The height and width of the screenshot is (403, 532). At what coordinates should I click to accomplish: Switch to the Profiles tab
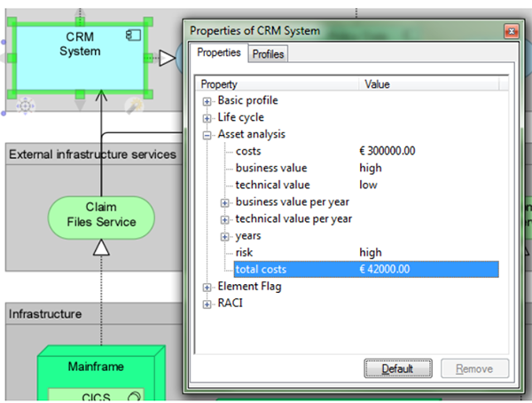click(x=268, y=54)
